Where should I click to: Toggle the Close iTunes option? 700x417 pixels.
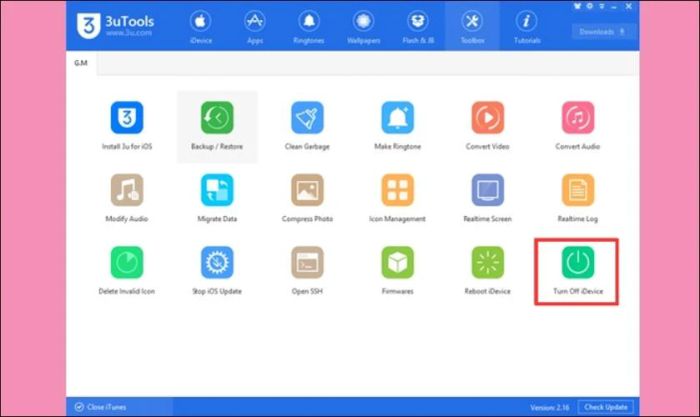click(100, 407)
